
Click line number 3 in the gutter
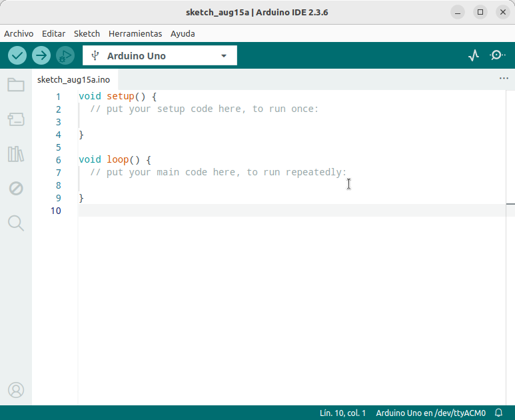(59, 122)
